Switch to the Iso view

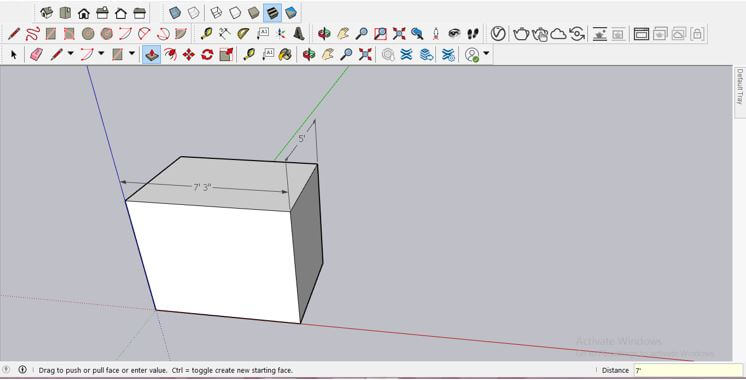click(46, 13)
